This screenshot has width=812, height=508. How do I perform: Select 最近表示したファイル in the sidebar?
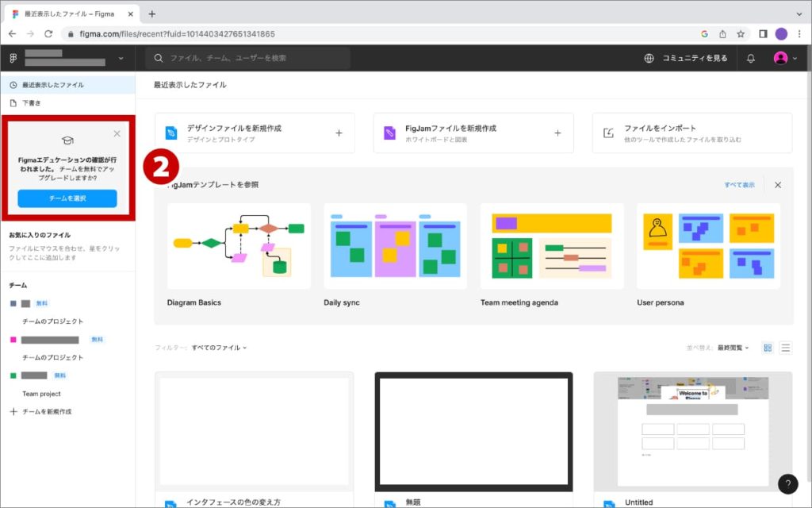pos(68,85)
